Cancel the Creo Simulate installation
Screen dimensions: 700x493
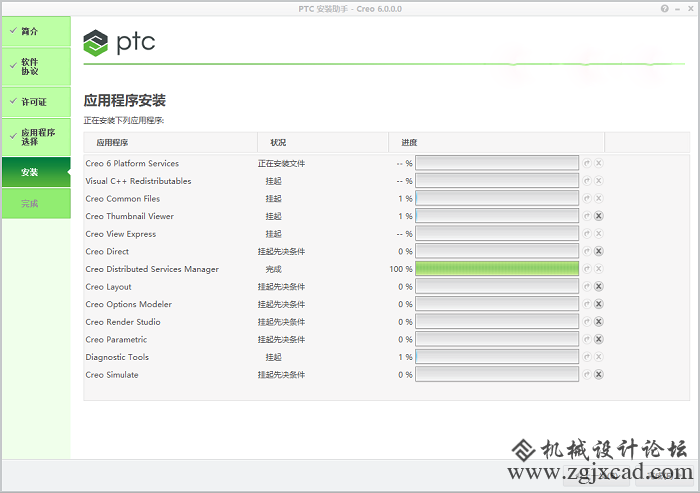tap(599, 375)
